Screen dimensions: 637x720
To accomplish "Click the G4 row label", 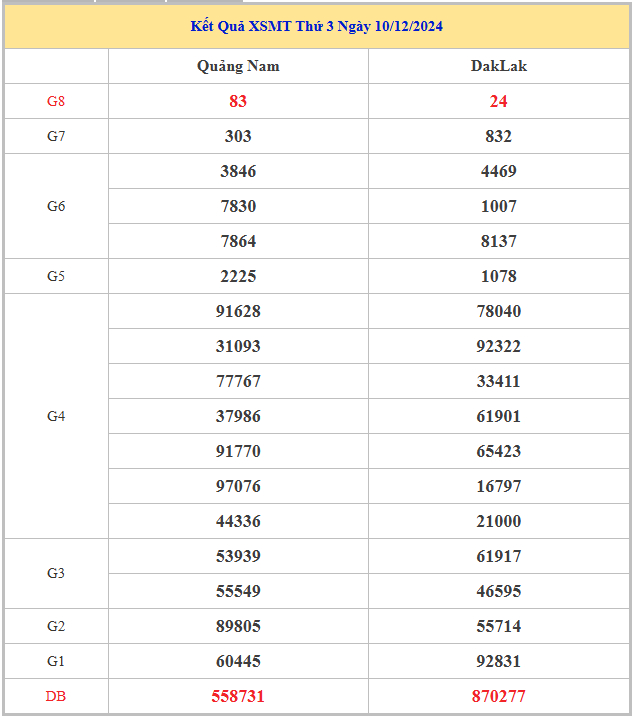I will tap(56, 416).
